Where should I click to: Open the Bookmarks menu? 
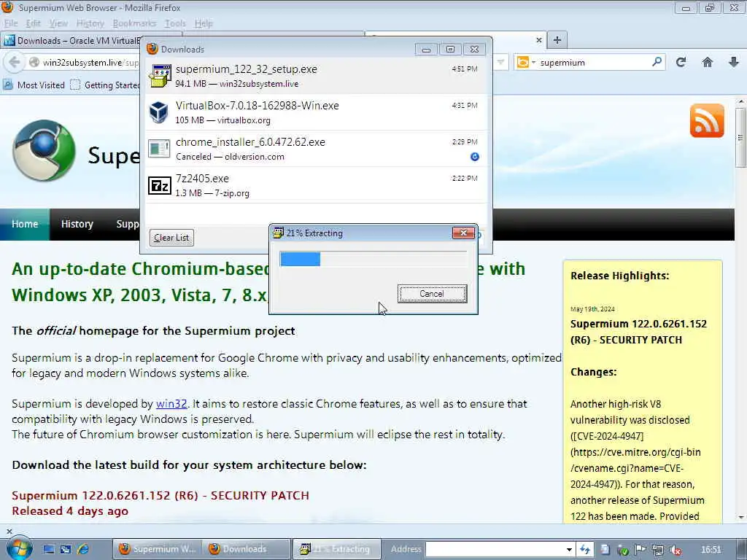(134, 23)
